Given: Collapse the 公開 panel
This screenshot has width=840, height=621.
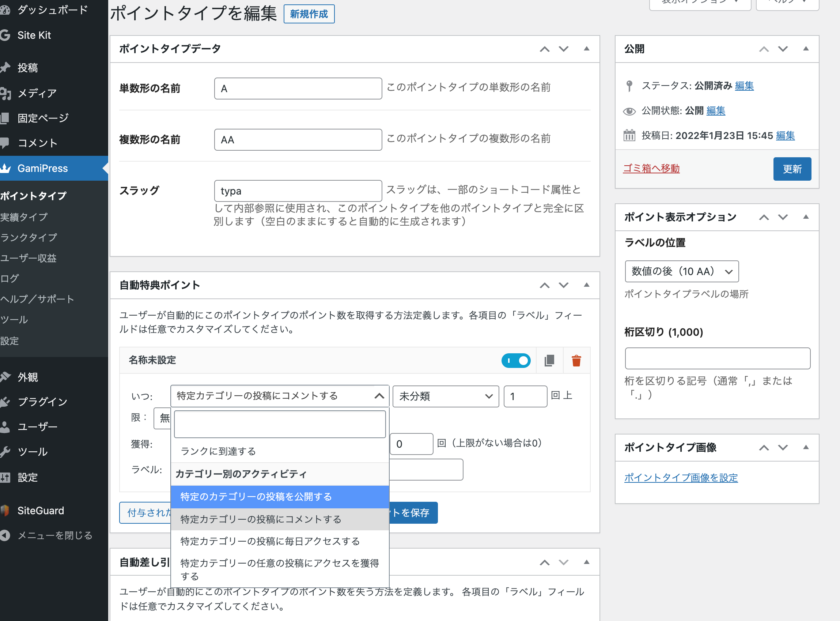Looking at the screenshot, I should tap(806, 49).
